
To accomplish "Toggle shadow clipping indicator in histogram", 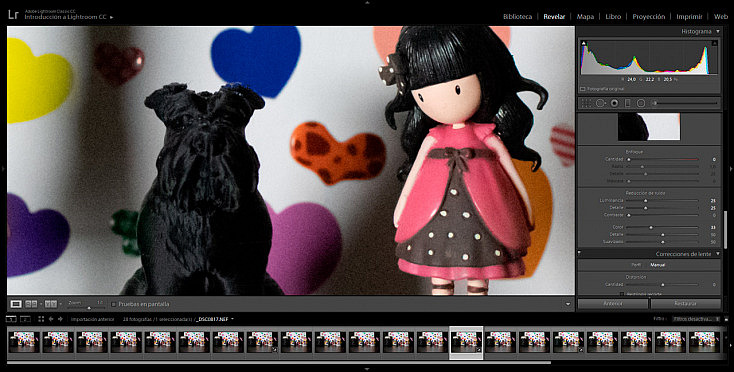I will (x=583, y=43).
